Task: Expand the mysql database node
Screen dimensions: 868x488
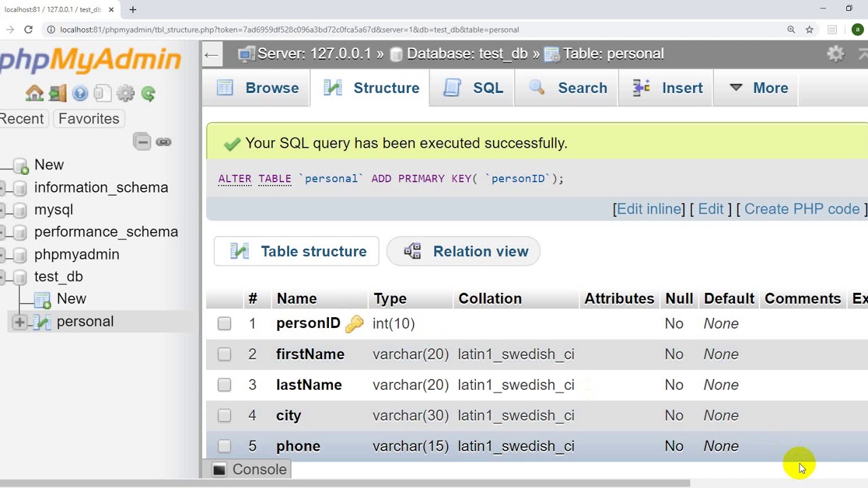Action: [3, 210]
